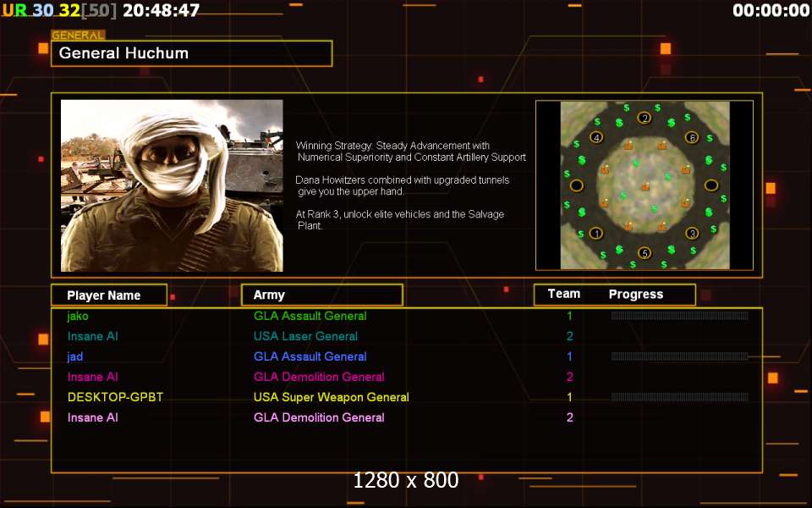
Task: Select the DESKTOP-GPBT player row
Action: (115, 397)
